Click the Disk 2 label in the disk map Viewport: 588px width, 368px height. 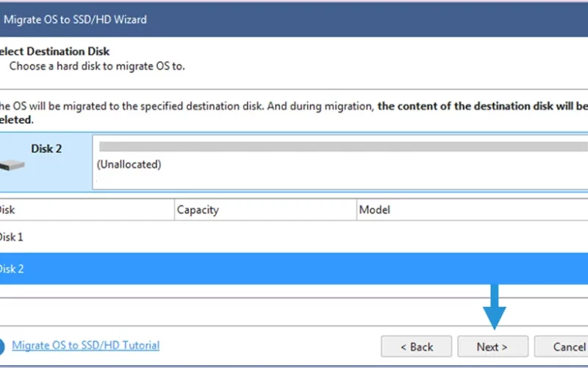(x=46, y=149)
